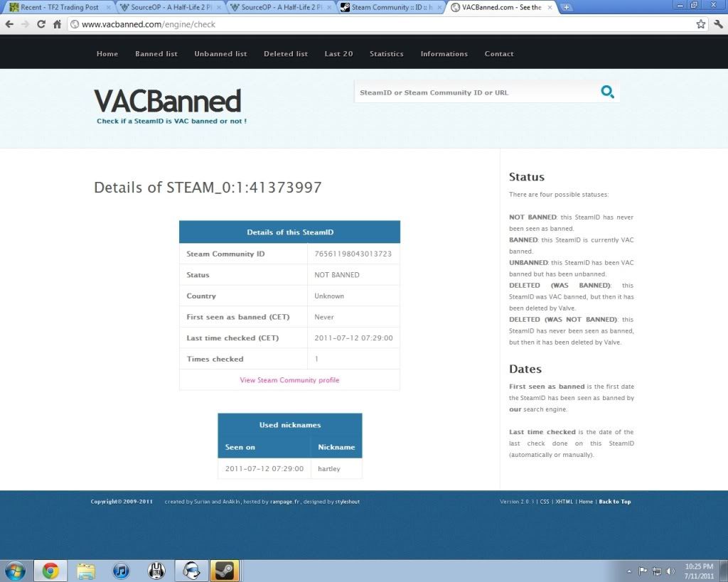Select the Steam Community ID number 76561198043013723

[x=353, y=254]
